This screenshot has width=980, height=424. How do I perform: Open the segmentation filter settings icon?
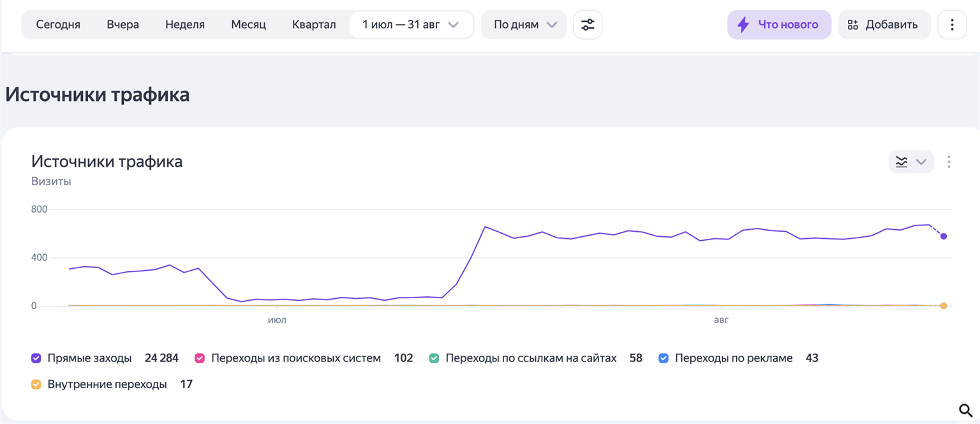[x=588, y=25]
